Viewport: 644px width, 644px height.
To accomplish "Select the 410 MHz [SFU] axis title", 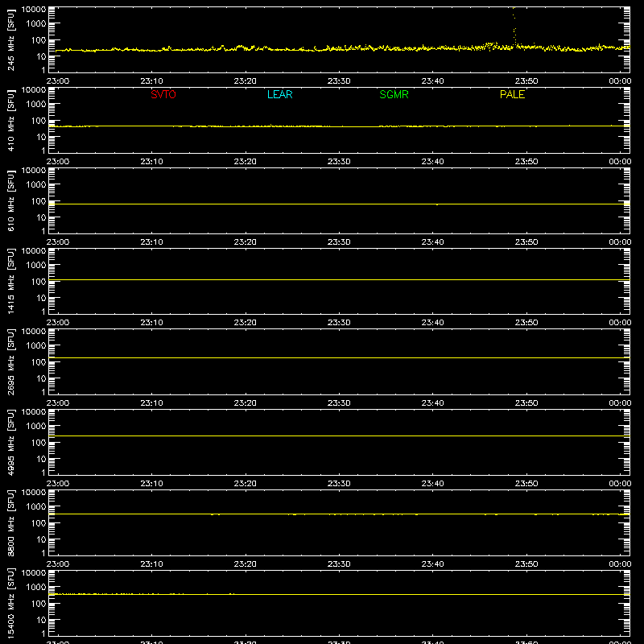I will 10,120.
